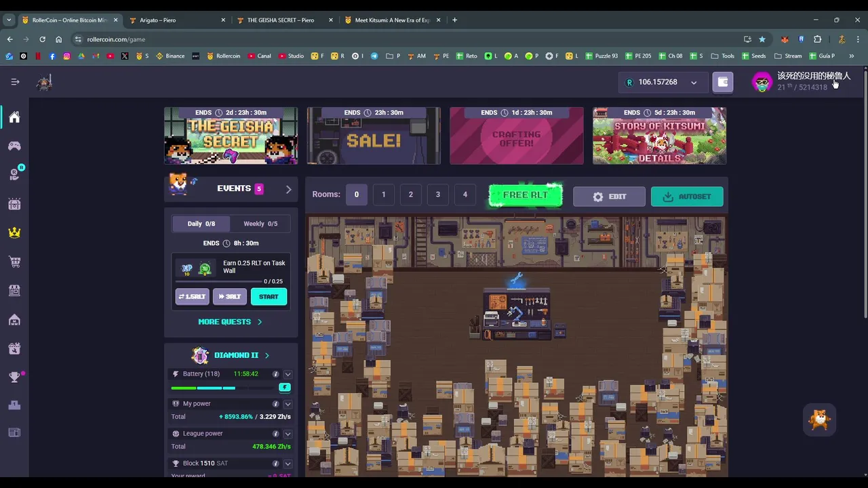Open the Tools bookmark folder
The image size is (868, 488).
(722, 56)
